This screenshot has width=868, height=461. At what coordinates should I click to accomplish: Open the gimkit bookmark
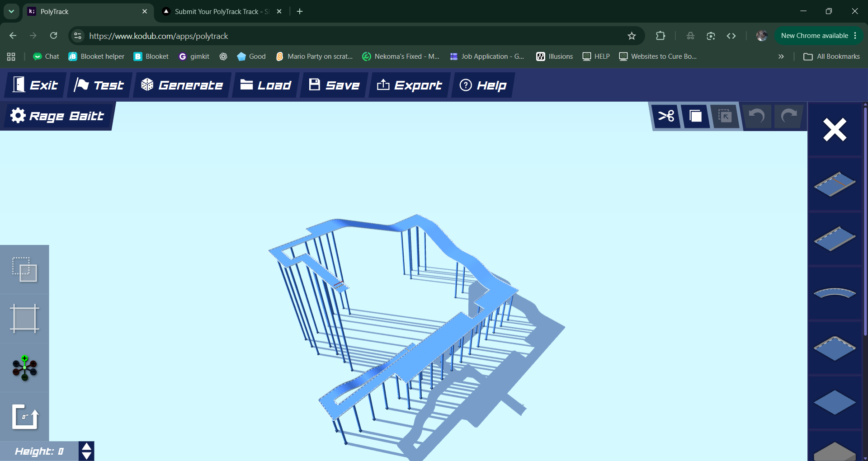pos(194,56)
